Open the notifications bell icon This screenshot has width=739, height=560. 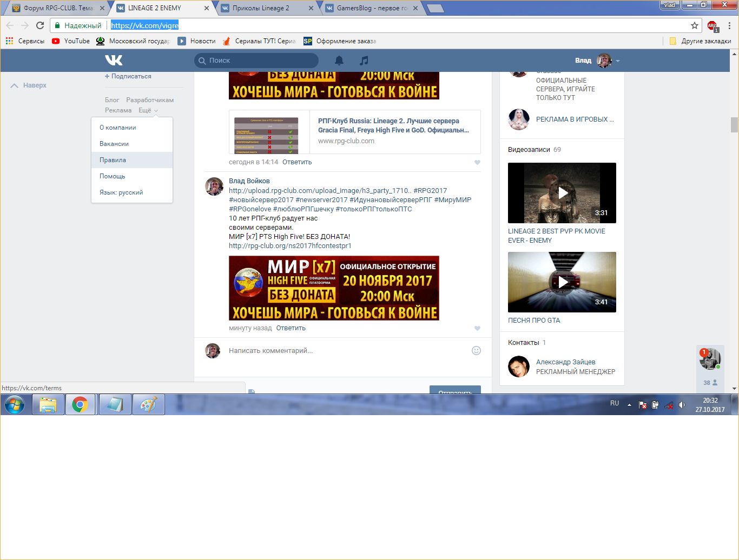pos(339,60)
